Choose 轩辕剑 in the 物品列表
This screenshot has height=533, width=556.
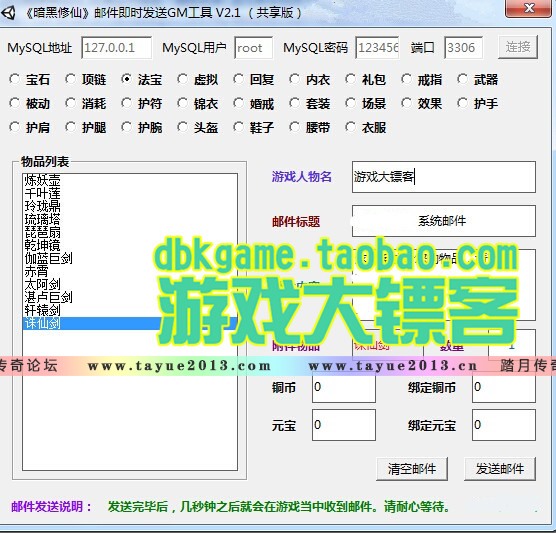coord(42,310)
